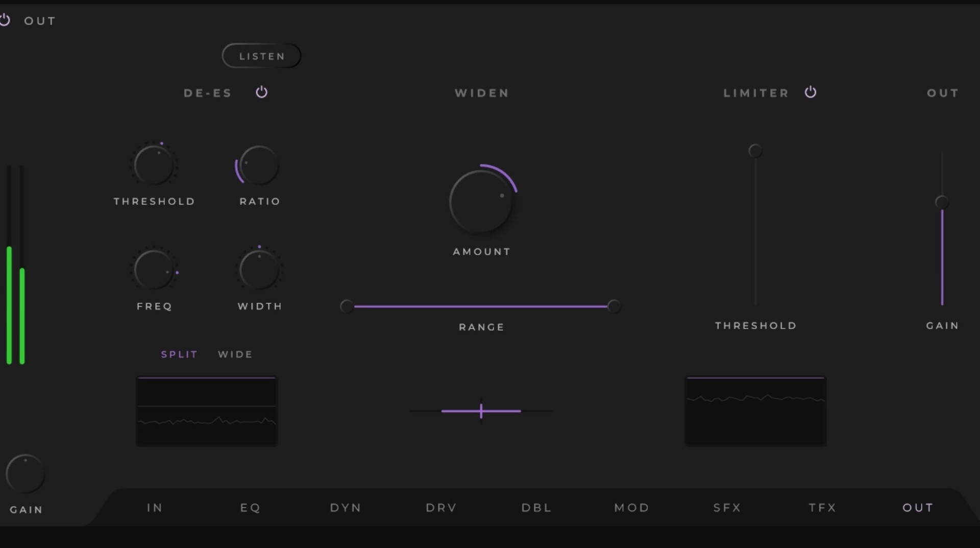The width and height of the screenshot is (980, 548).
Task: Click the Limiter Threshold slider handle
Action: coord(755,151)
